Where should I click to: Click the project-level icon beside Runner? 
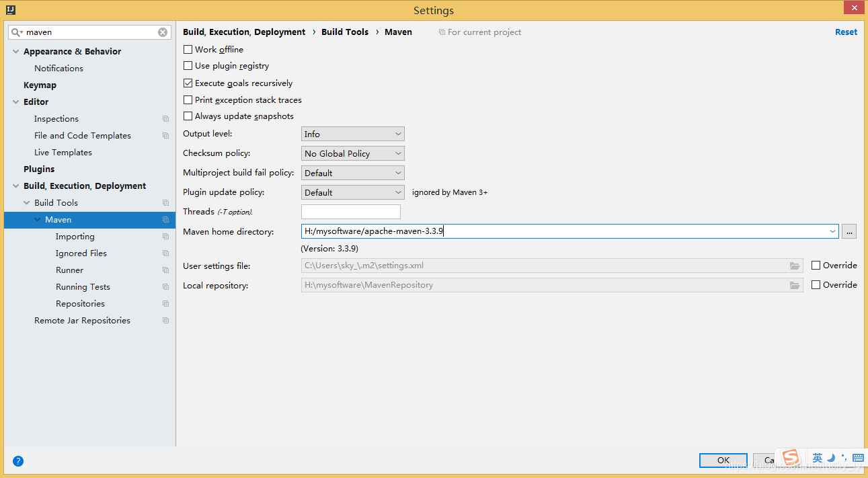[165, 270]
